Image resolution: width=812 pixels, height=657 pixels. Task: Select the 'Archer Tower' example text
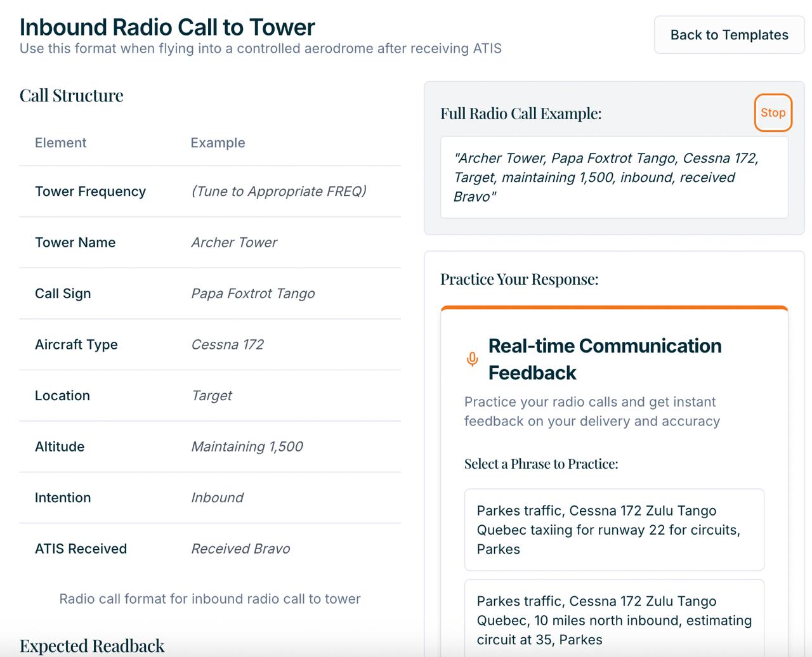[x=234, y=242]
